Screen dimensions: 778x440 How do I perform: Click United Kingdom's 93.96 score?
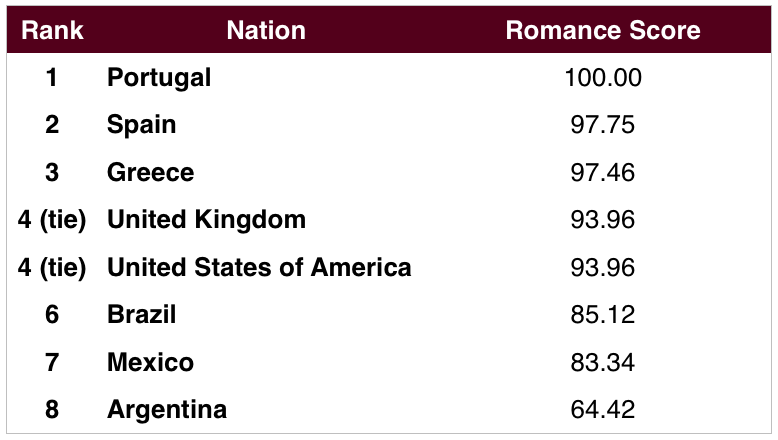coord(603,220)
